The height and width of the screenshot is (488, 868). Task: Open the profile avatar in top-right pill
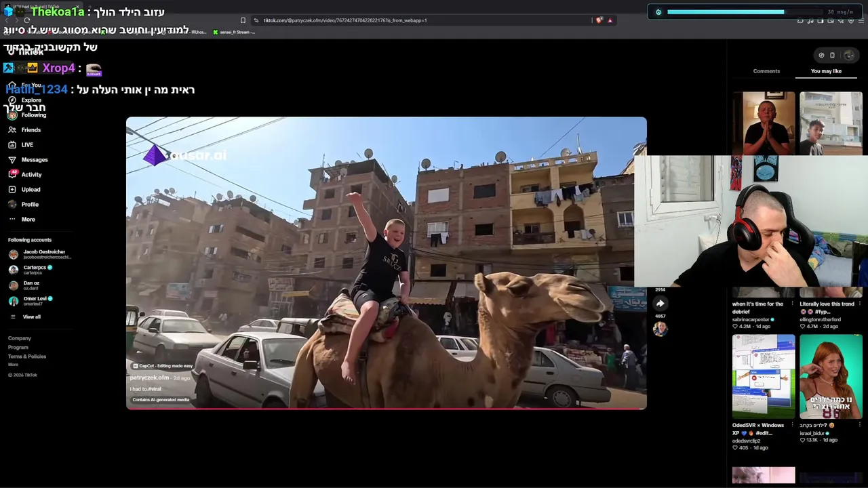click(848, 56)
